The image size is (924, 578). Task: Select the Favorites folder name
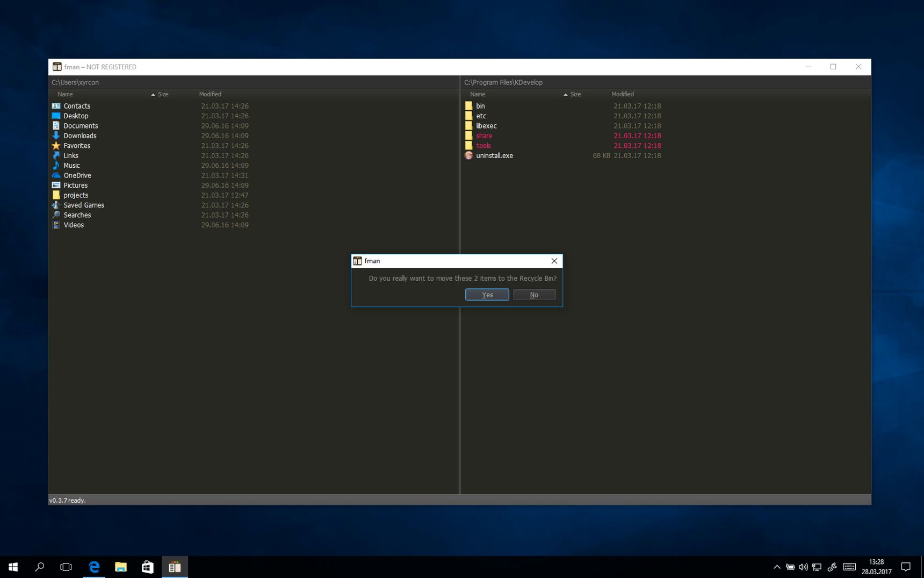(x=77, y=146)
